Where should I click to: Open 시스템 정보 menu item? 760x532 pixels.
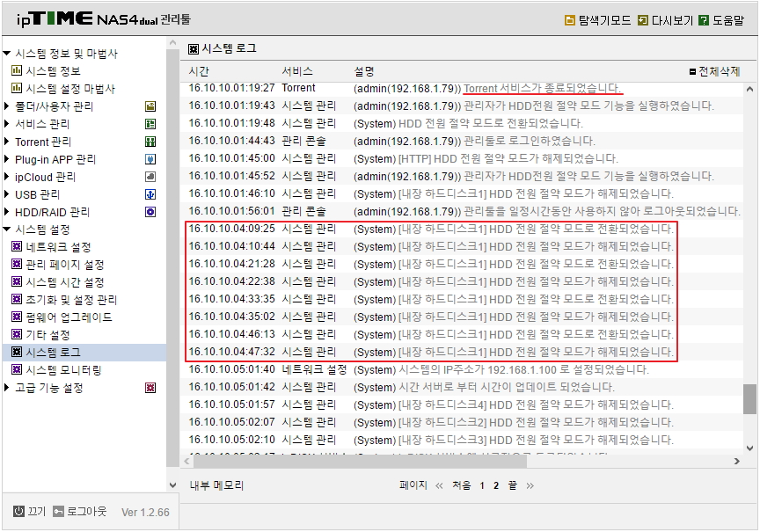(x=53, y=71)
